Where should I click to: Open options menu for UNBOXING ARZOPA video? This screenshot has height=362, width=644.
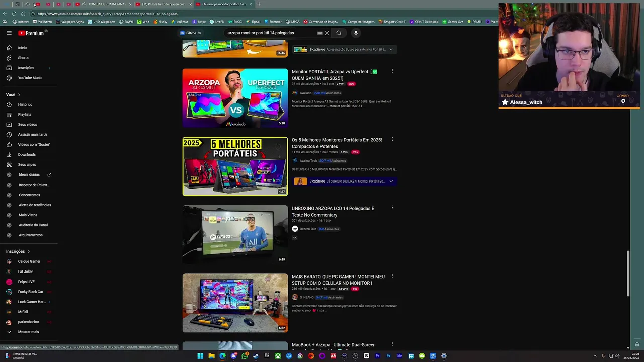pyautogui.click(x=392, y=208)
